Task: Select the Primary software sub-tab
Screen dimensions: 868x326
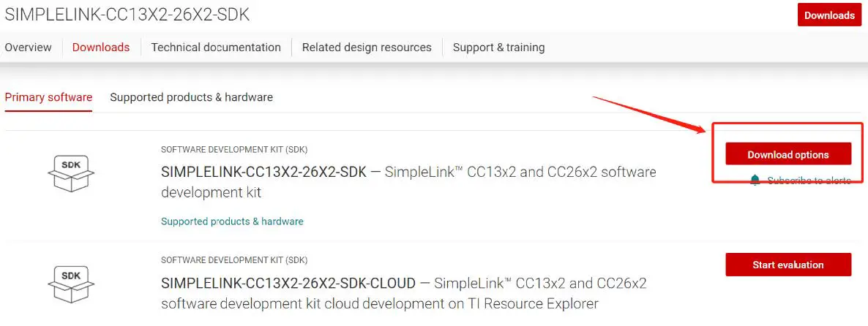Action: (48, 97)
